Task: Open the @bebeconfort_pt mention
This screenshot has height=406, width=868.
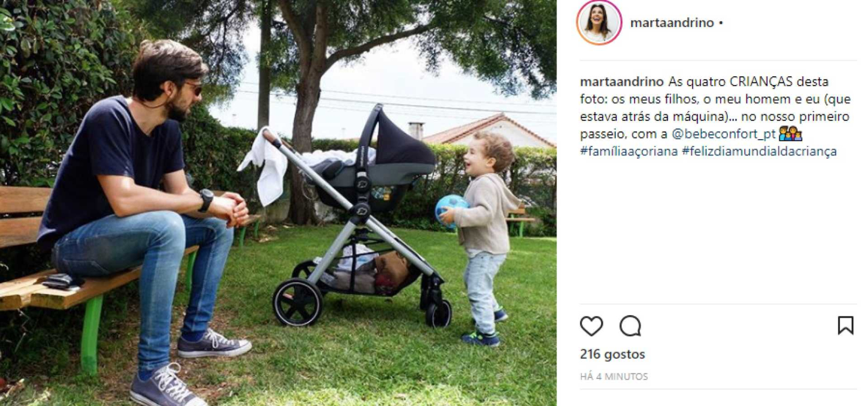Action: (724, 134)
